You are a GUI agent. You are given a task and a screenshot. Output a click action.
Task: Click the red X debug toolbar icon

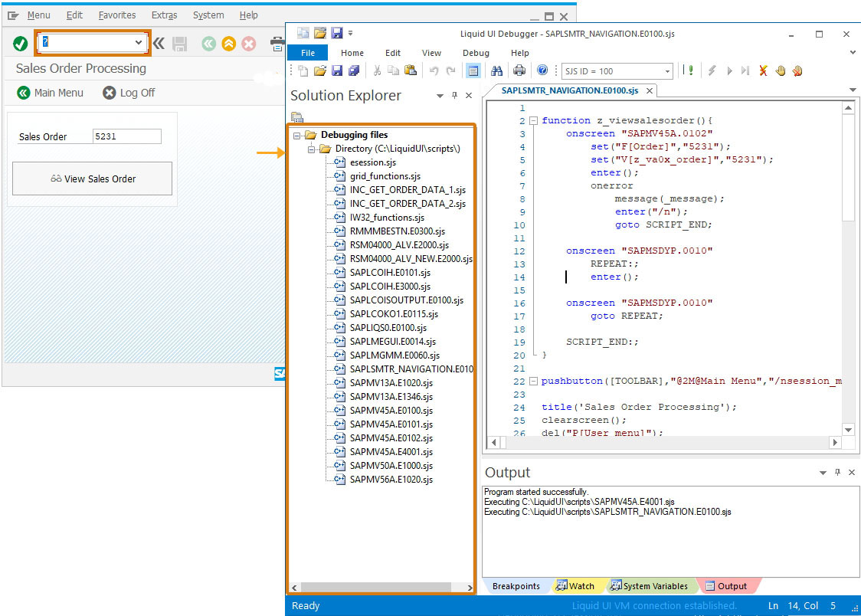(763, 70)
